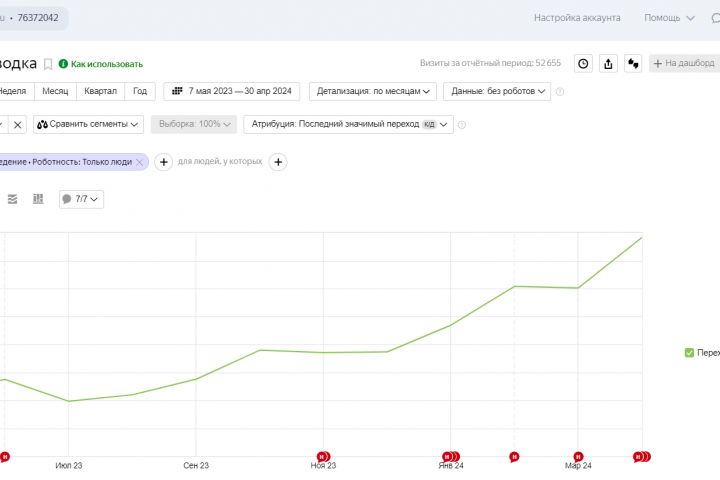Select the 'Месяц' period tab
This screenshot has width=720, height=480.
55,91
